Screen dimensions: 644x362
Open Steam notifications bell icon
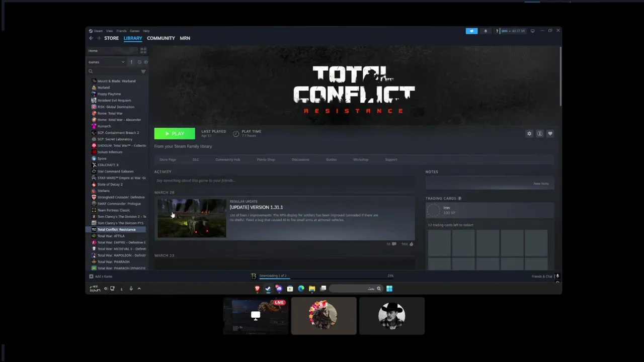(x=486, y=31)
